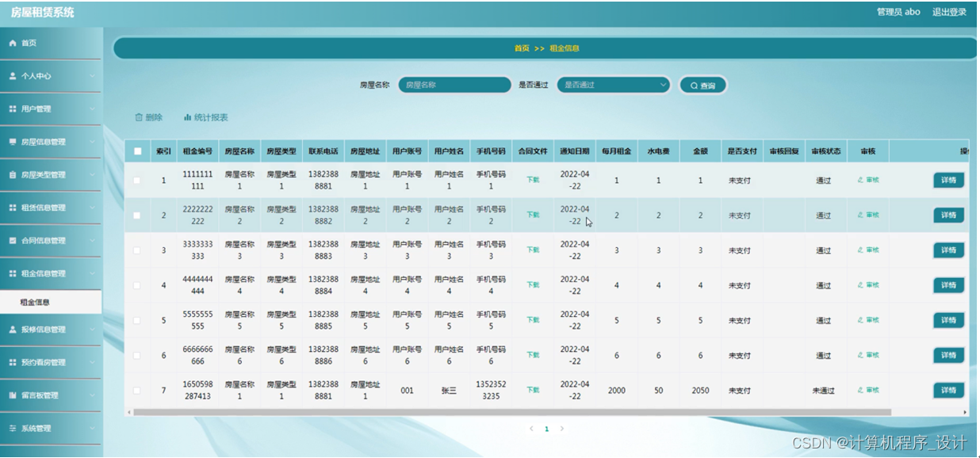Click the grid icon beside 用户管理

pyautogui.click(x=12, y=109)
